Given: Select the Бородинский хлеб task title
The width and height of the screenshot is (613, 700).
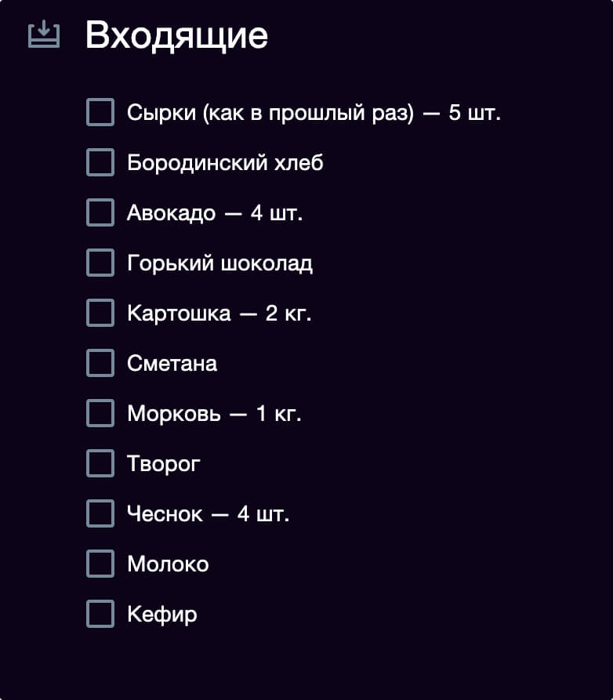Looking at the screenshot, I should coord(225,163).
